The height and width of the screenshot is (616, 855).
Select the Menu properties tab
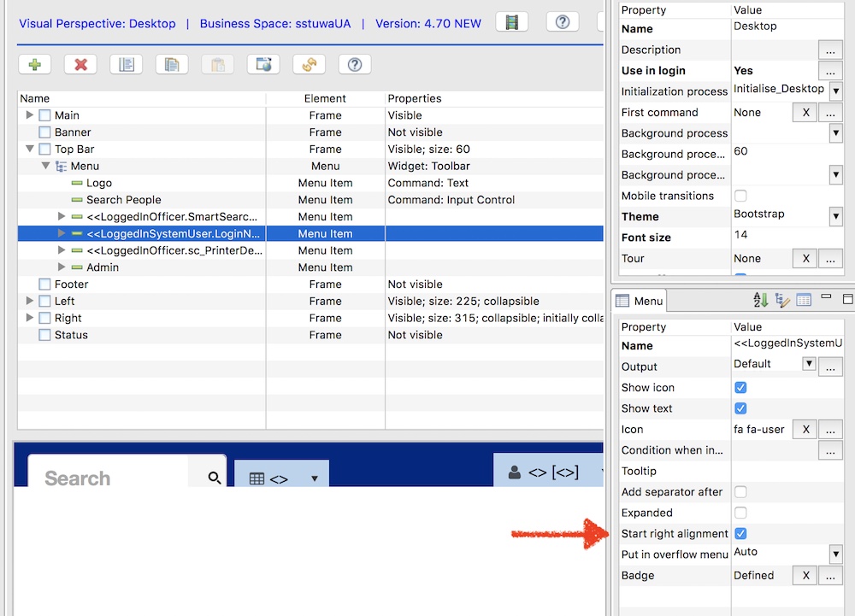tap(639, 301)
